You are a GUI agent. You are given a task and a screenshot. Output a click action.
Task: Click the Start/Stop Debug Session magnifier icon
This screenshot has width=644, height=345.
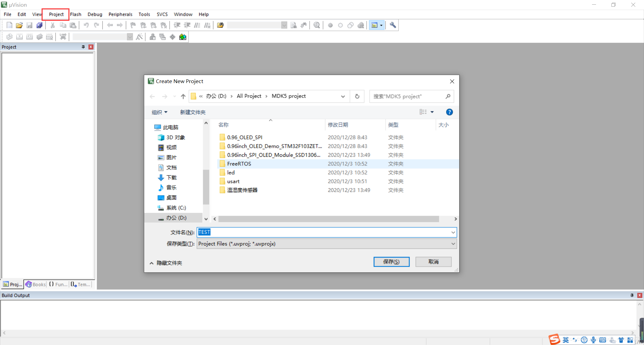[x=317, y=25]
